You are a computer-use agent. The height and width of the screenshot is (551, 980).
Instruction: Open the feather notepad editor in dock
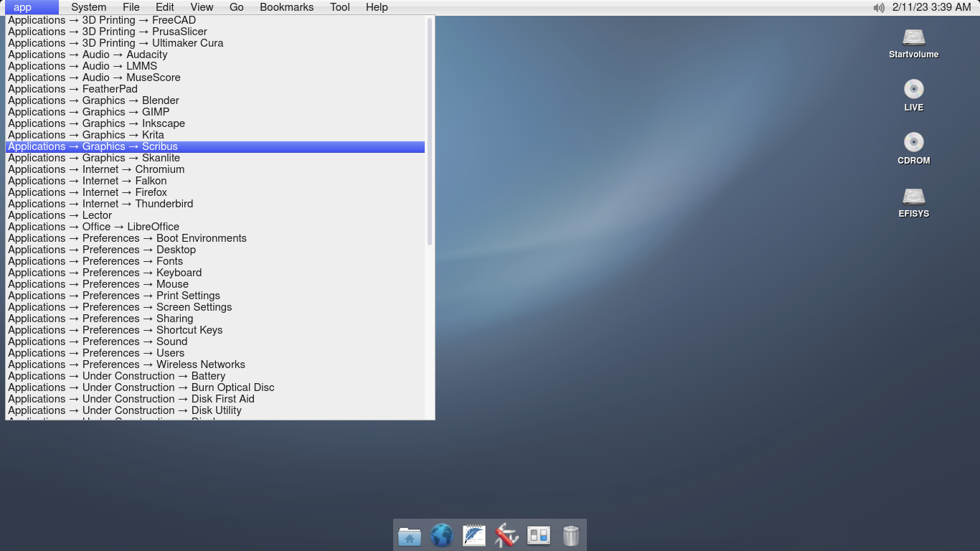point(474,535)
